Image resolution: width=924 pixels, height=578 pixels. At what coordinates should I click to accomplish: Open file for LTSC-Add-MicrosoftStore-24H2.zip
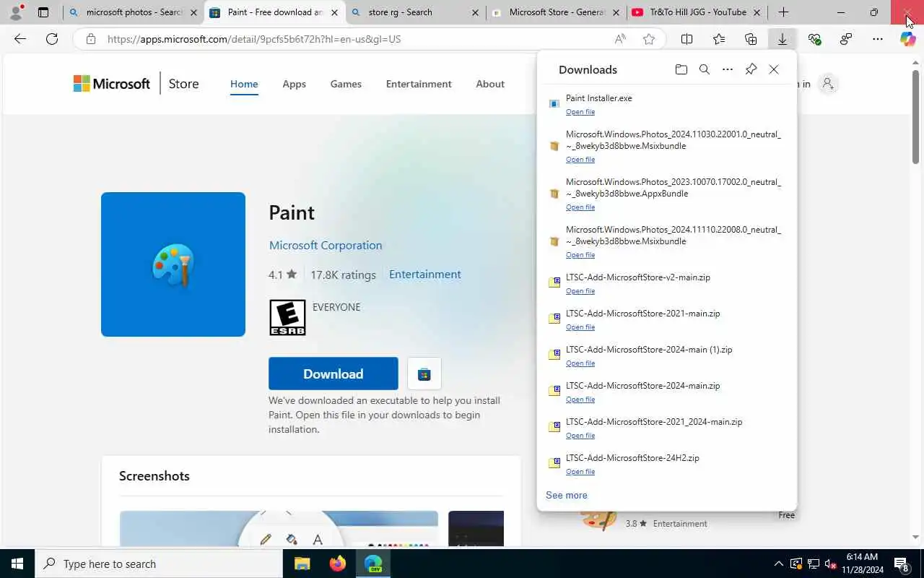580,472
